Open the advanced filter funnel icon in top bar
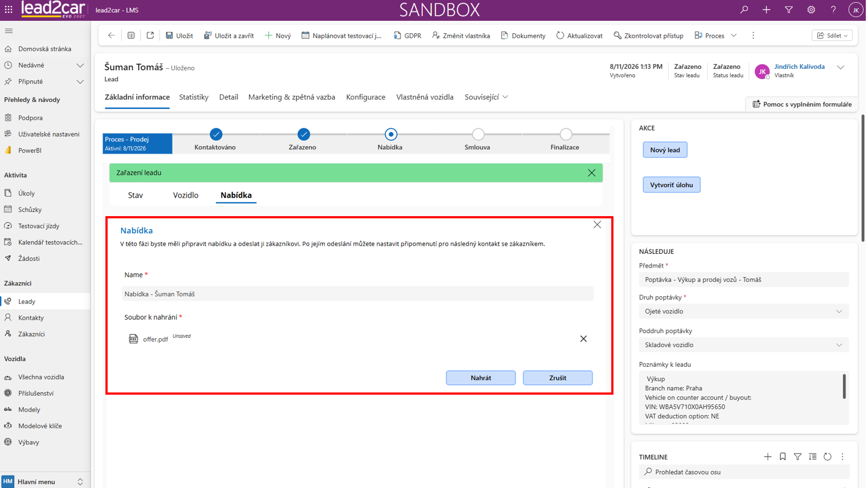 (x=789, y=10)
